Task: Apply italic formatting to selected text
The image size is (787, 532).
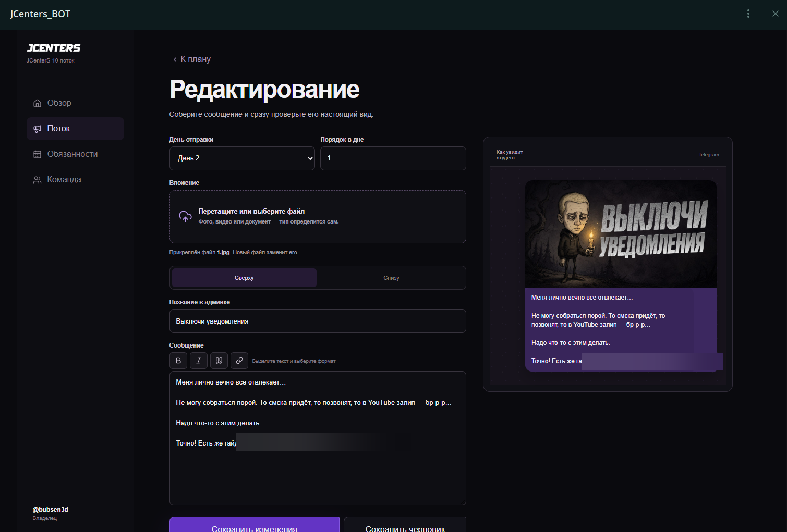Action: tap(199, 361)
